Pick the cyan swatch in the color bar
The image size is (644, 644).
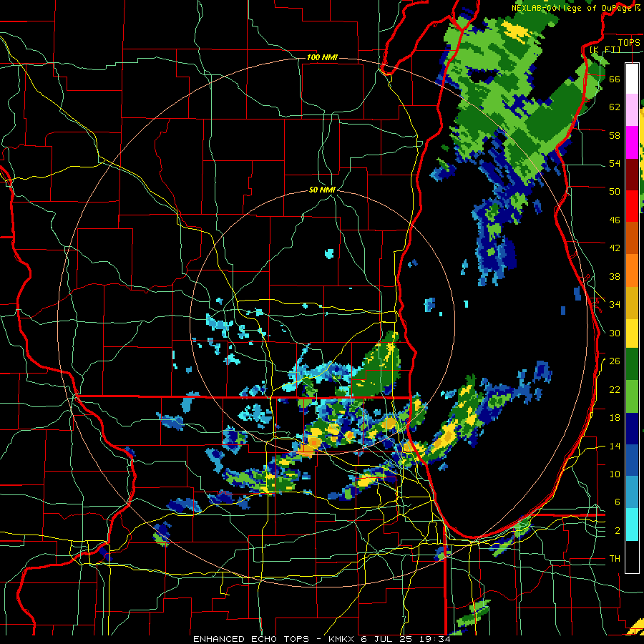pos(632,525)
